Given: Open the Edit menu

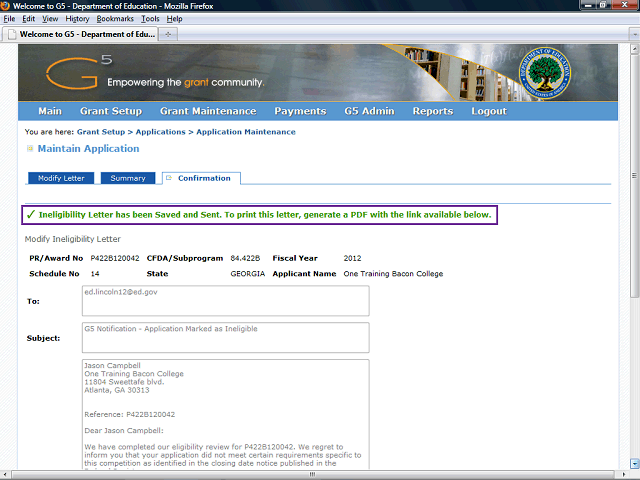Looking at the screenshot, I should click(29, 19).
